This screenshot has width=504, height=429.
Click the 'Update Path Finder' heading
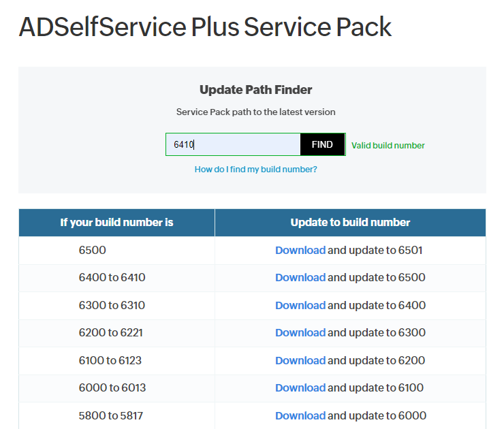(255, 90)
